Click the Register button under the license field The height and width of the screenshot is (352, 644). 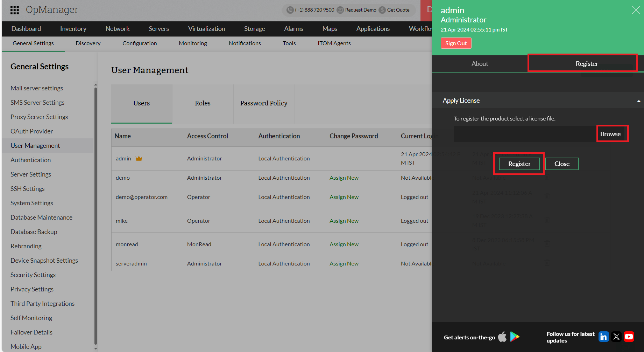(519, 164)
